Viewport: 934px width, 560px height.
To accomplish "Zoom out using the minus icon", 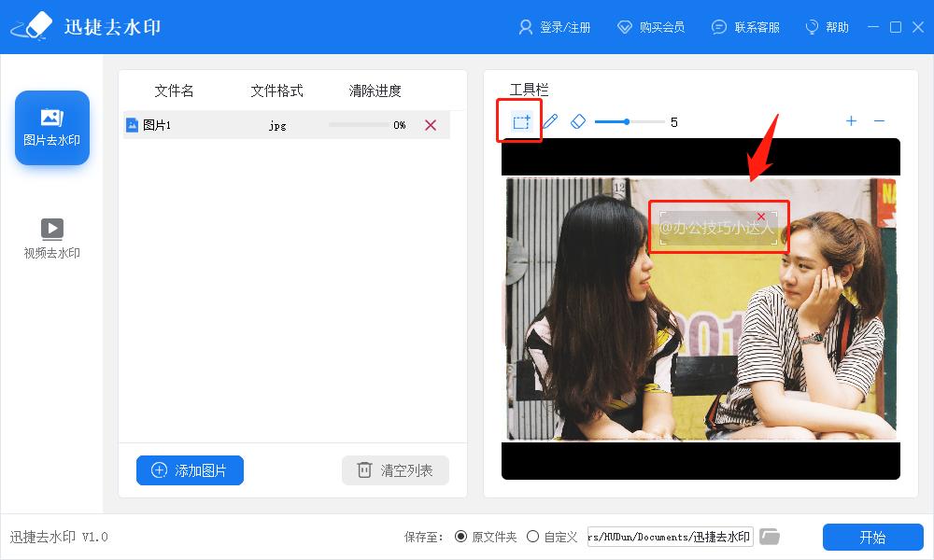I will coord(879,120).
